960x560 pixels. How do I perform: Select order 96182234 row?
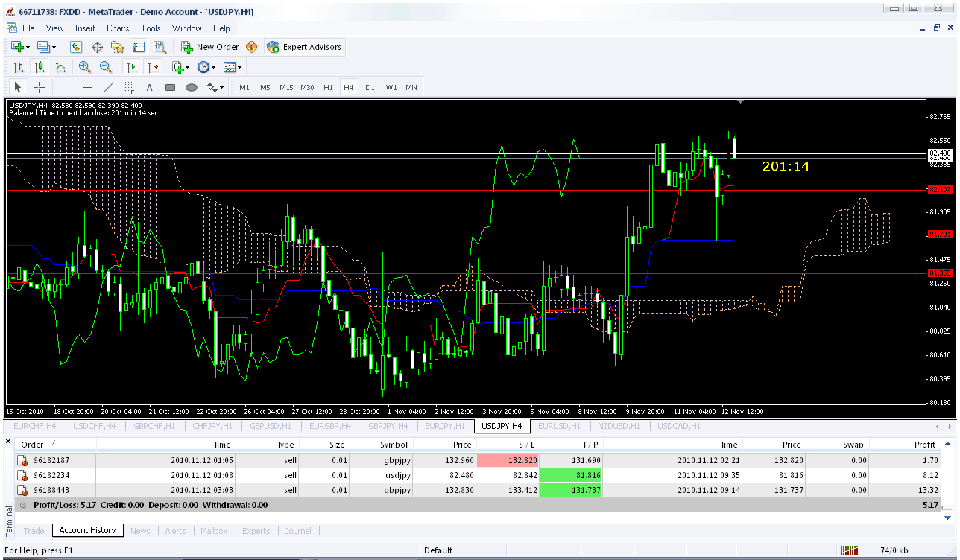(477, 475)
